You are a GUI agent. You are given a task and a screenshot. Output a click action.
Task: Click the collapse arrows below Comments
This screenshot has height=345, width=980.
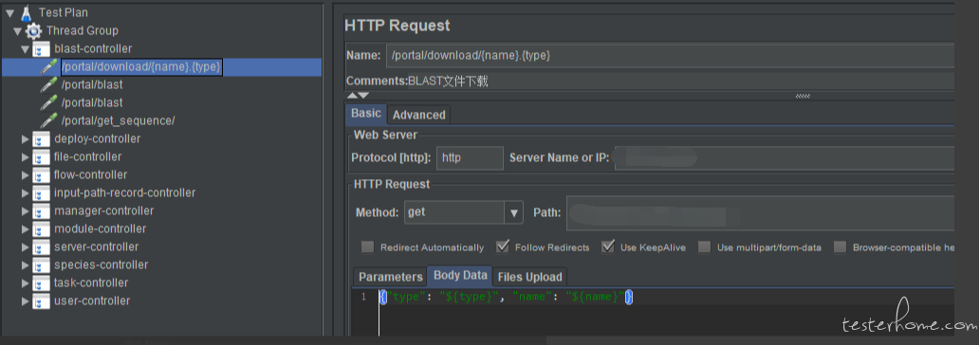click(358, 96)
